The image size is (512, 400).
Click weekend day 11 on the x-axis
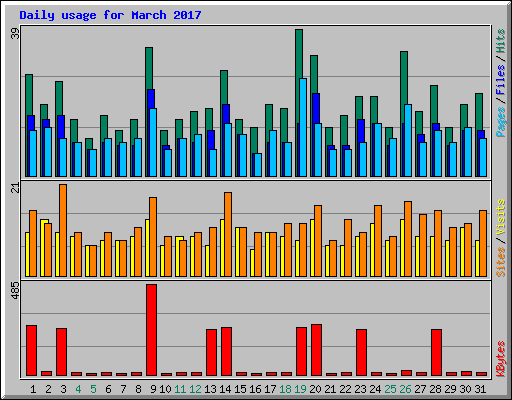click(x=180, y=389)
